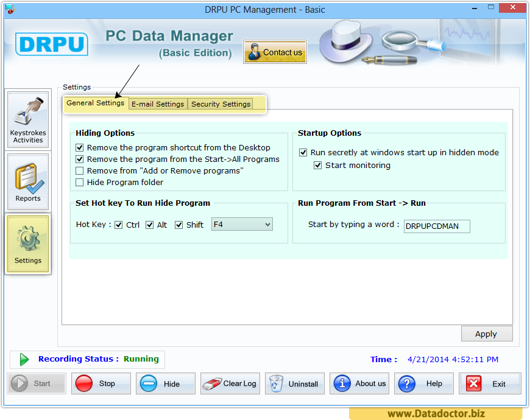Click the Exit button
The height and width of the screenshot is (420, 530).
click(x=490, y=383)
